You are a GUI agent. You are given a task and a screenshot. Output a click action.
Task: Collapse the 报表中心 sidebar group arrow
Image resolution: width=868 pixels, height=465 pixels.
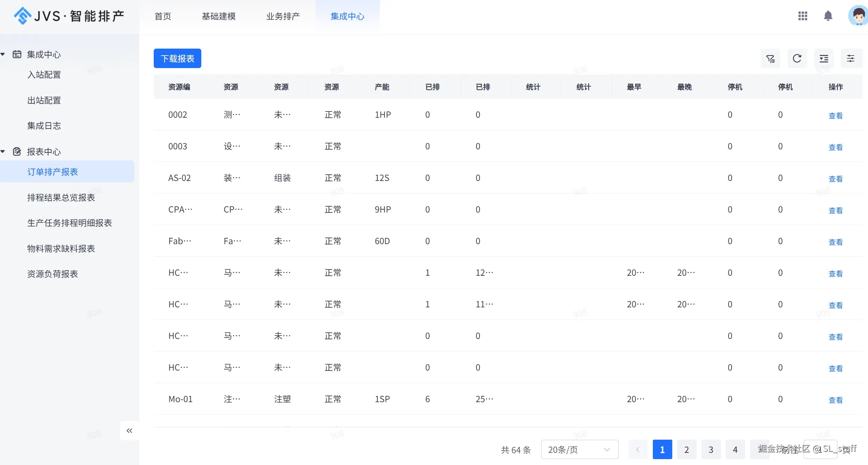[3, 151]
